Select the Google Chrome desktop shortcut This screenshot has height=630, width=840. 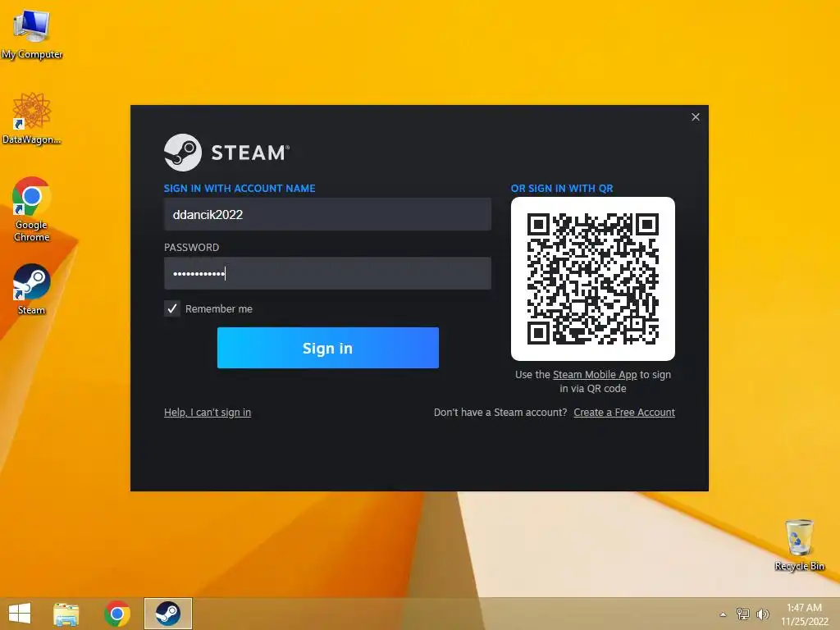click(32, 209)
